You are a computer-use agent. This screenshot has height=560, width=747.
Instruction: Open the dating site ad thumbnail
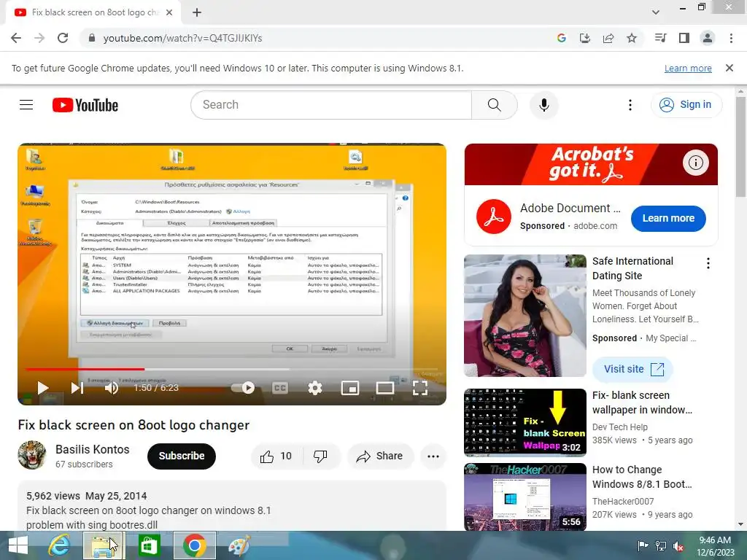coord(525,316)
